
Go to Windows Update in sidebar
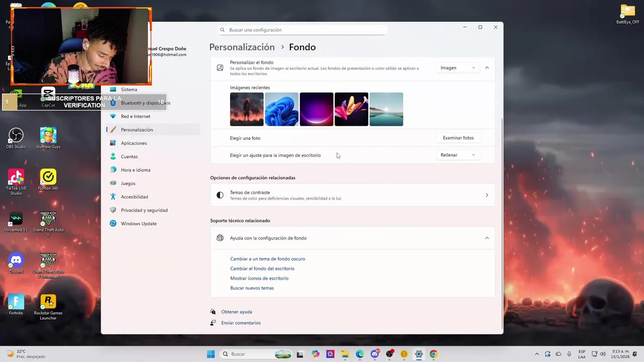tap(153, 224)
